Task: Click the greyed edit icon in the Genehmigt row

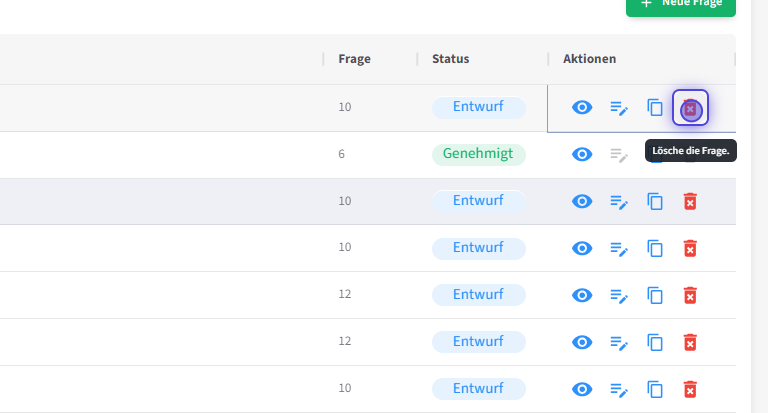Action: pos(619,154)
